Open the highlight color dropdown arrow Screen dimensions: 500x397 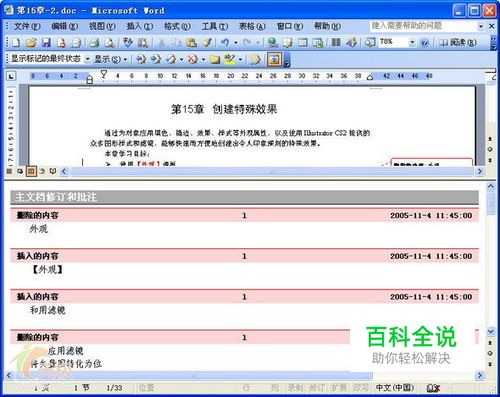240,59
